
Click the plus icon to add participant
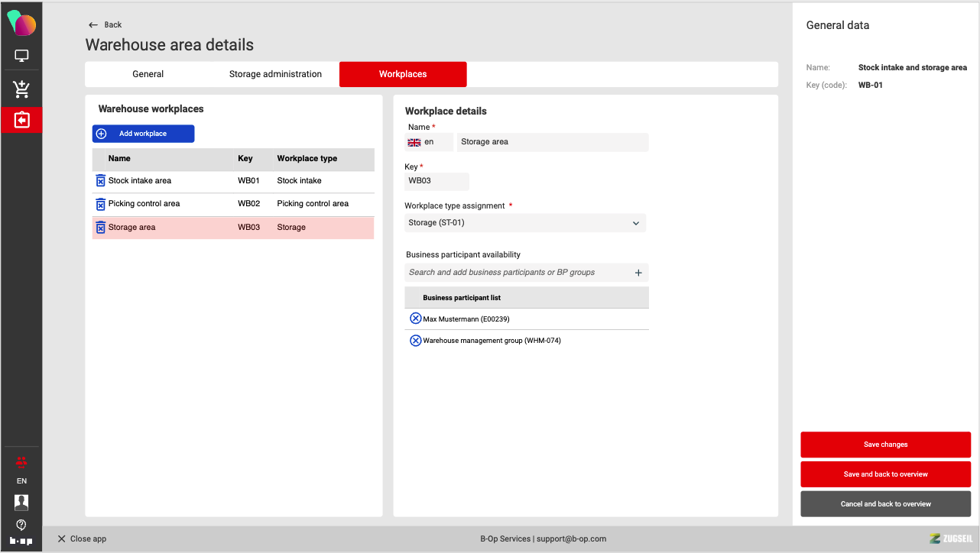click(x=638, y=273)
